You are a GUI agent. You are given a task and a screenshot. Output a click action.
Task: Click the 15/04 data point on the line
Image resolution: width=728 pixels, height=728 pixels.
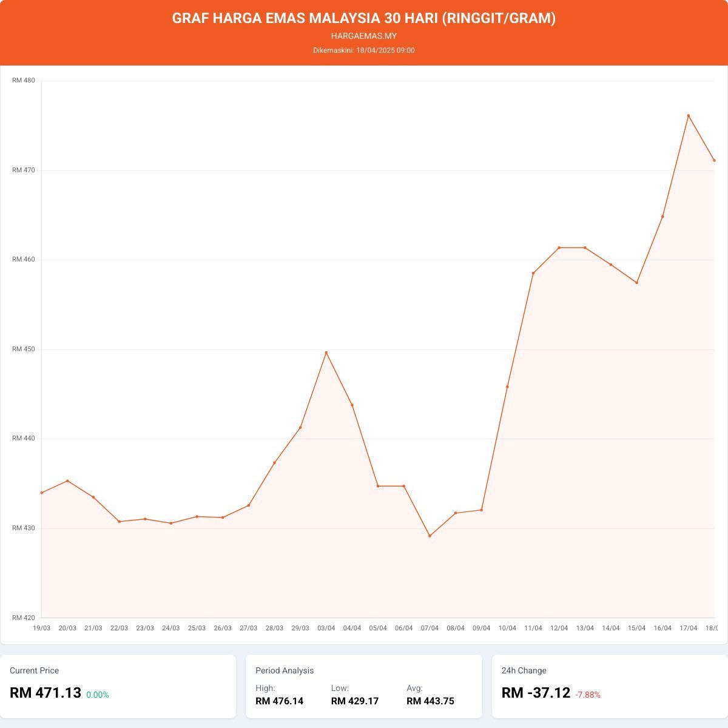pos(636,283)
